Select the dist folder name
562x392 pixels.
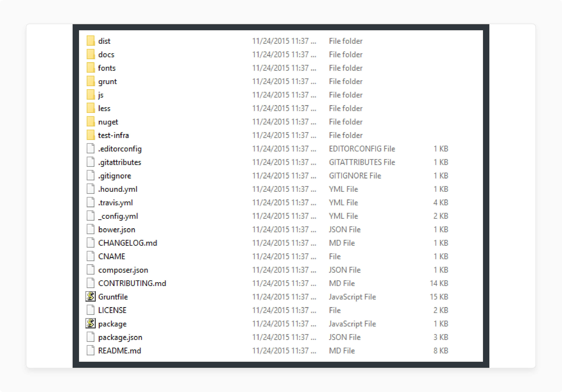[104, 41]
